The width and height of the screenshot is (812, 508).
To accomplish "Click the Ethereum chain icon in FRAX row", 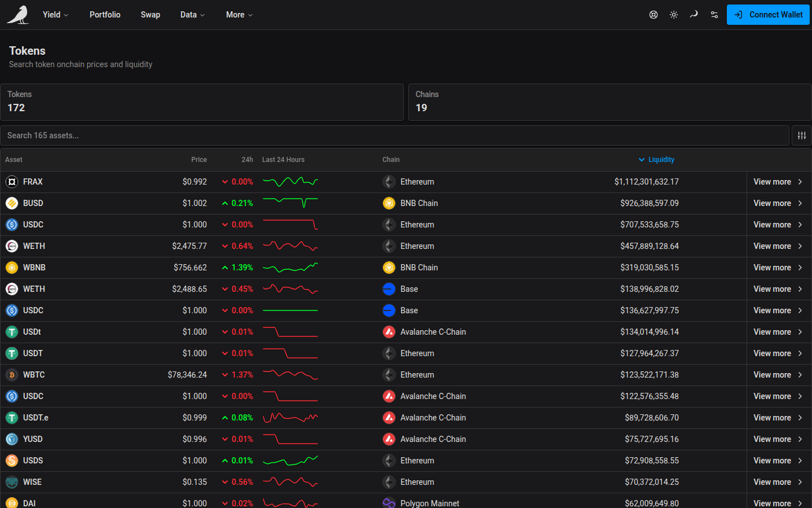I will 389,182.
